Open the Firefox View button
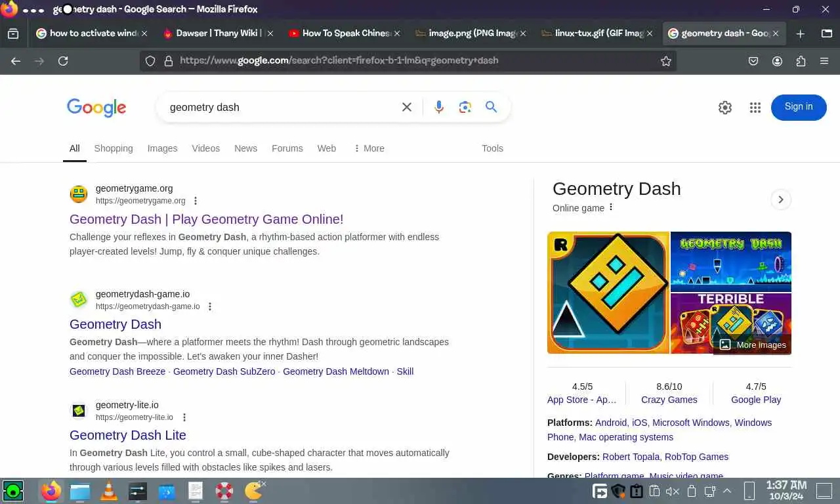The image size is (840, 504). (13, 33)
